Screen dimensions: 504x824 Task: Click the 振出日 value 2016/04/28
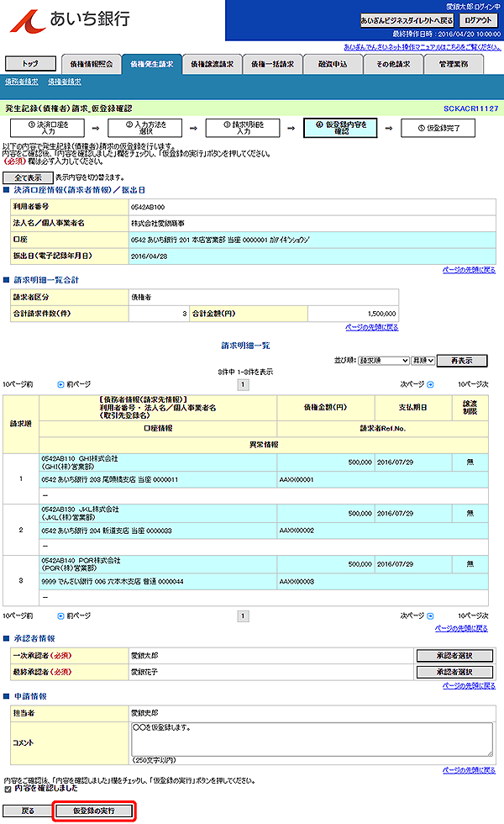(x=150, y=256)
